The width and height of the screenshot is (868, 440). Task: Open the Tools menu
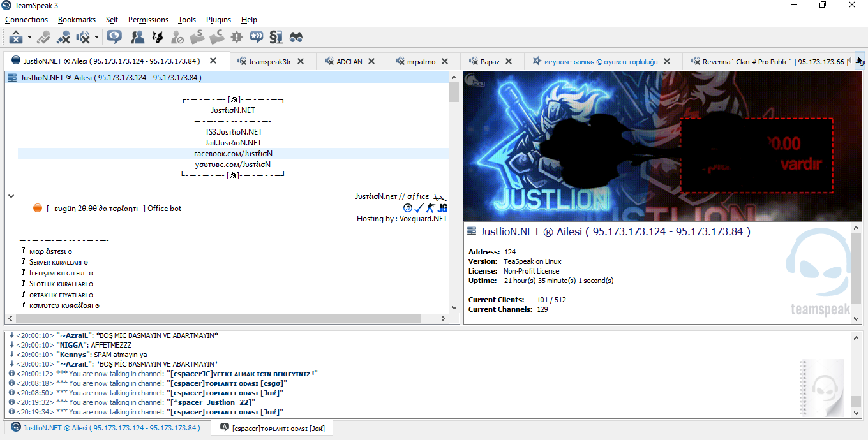point(187,20)
